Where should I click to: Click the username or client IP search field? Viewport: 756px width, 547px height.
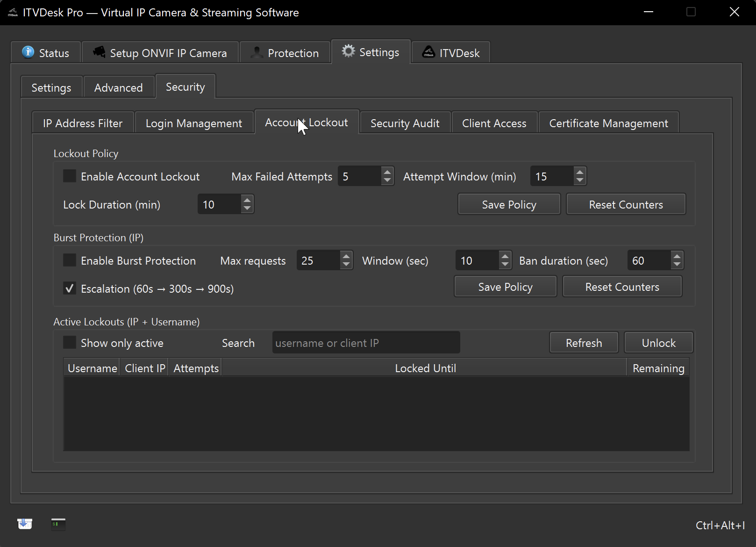tap(366, 343)
